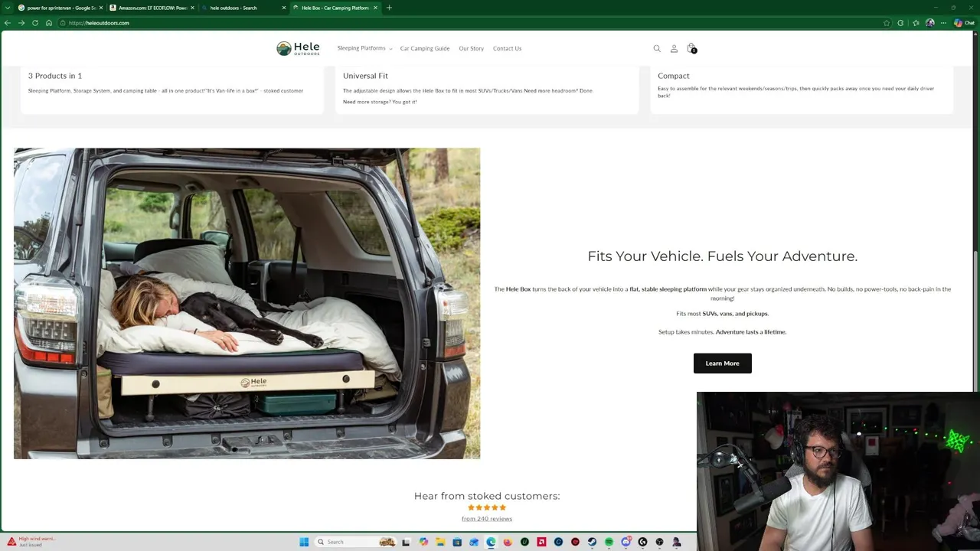Click the five-star rating row
Viewport: 980px width, 551px height.
[487, 507]
